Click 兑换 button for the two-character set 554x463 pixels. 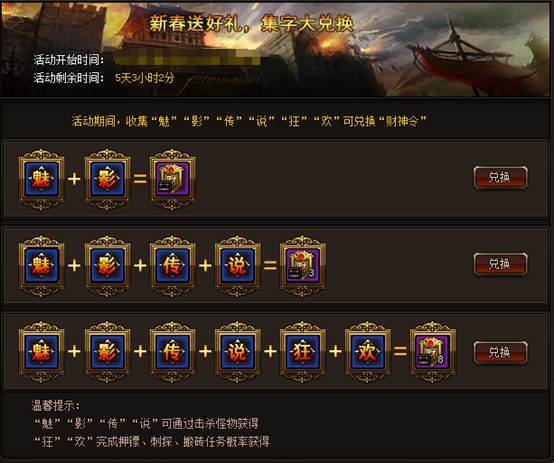[501, 177]
